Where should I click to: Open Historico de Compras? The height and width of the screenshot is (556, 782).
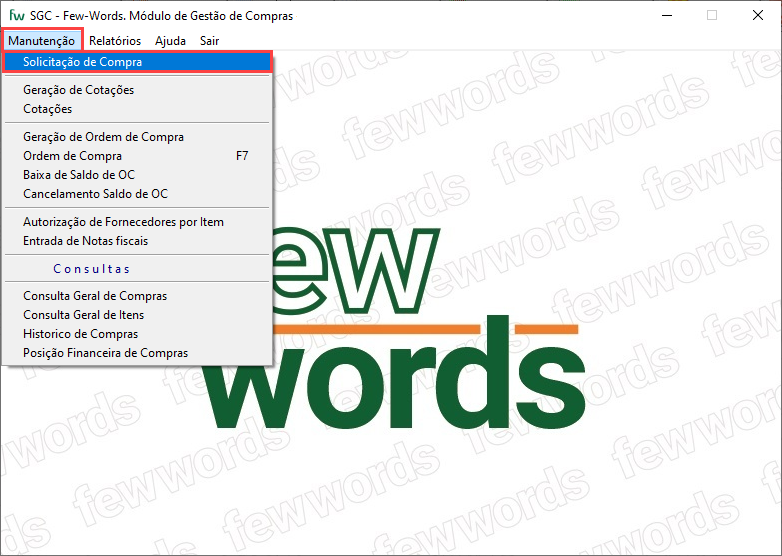pyautogui.click(x=137, y=334)
